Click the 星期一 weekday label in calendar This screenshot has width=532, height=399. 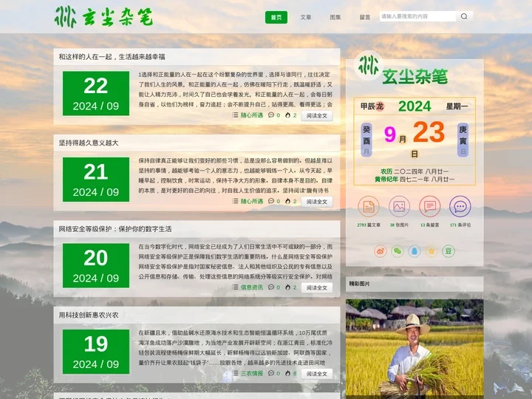(457, 106)
